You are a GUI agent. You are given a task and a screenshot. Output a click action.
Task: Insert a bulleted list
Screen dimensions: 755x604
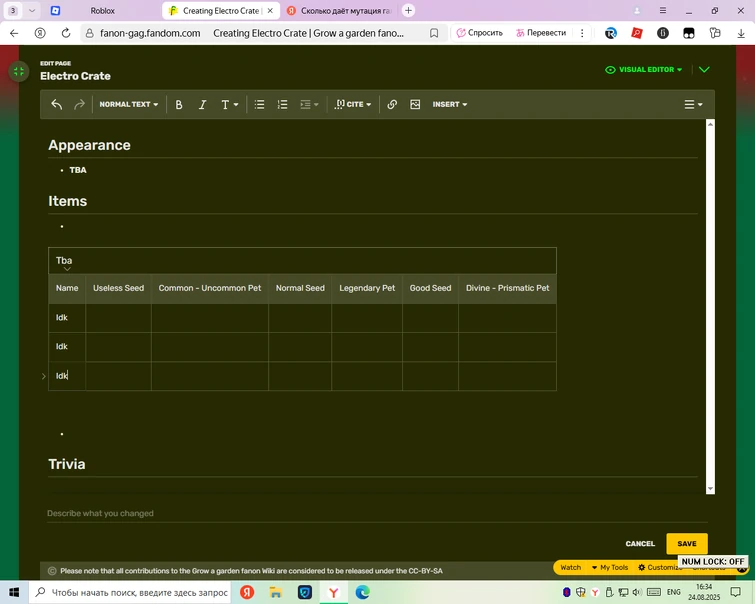point(260,105)
